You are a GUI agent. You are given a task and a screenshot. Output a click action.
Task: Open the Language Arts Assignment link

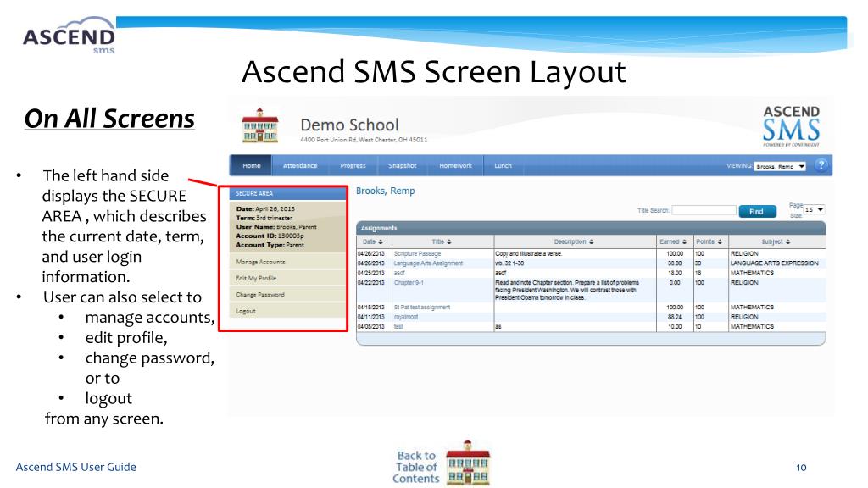coord(428,263)
